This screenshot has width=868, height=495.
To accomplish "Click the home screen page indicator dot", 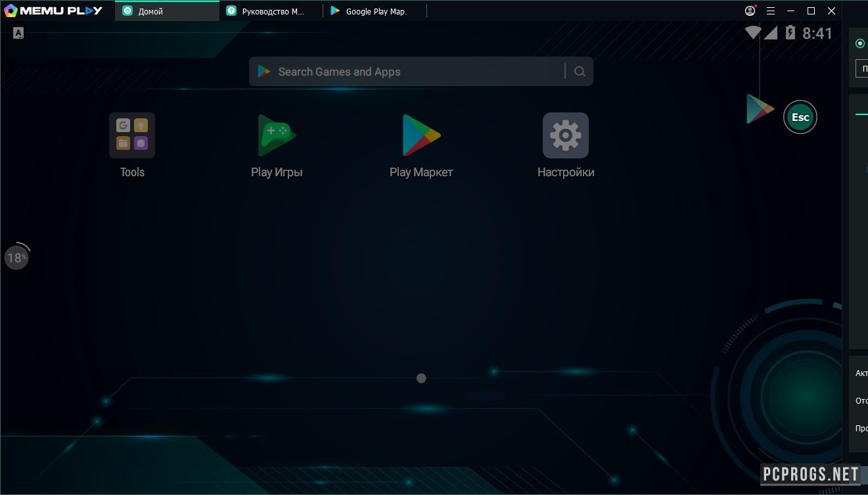I will (422, 378).
